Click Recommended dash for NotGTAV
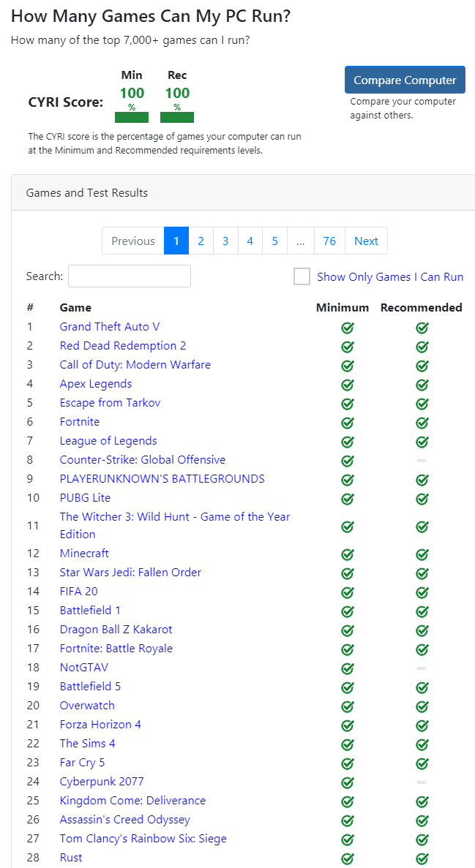The image size is (475, 868). 422,668
